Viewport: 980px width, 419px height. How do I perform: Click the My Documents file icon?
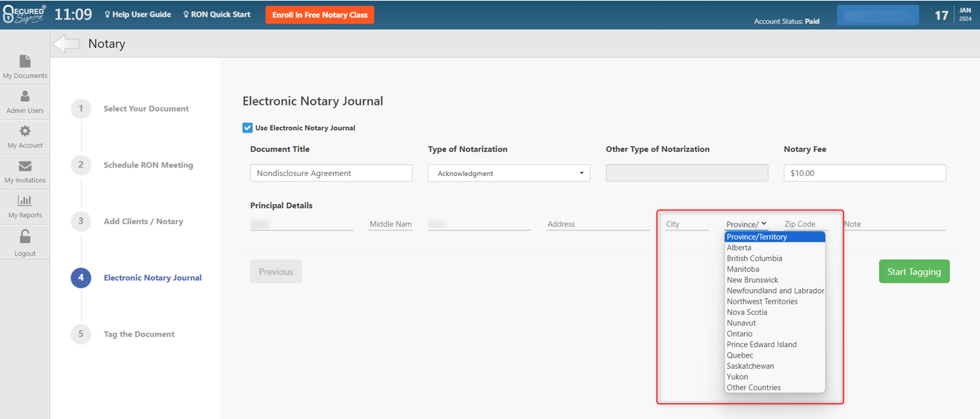coord(25,62)
